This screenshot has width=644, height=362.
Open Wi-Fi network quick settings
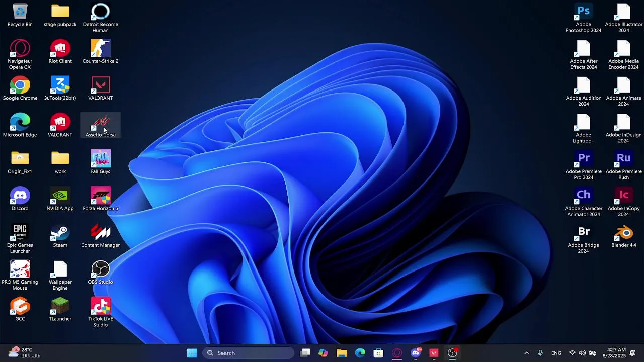[572, 353]
